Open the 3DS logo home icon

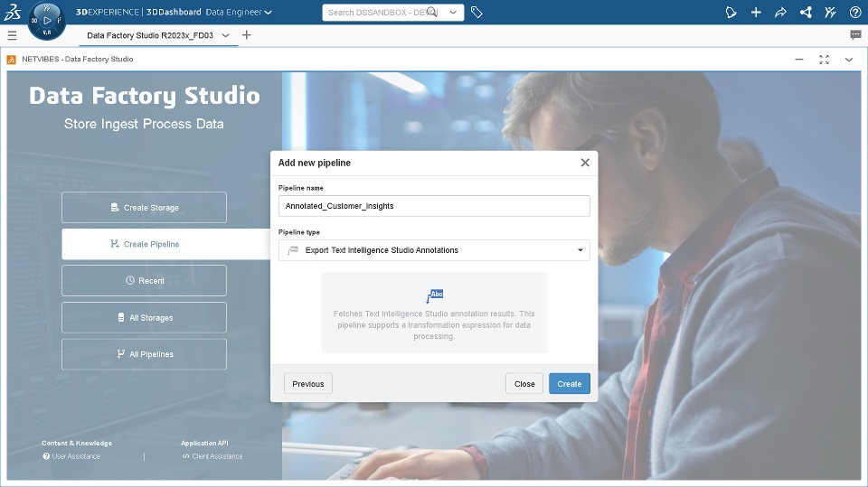pyautogui.click(x=12, y=12)
